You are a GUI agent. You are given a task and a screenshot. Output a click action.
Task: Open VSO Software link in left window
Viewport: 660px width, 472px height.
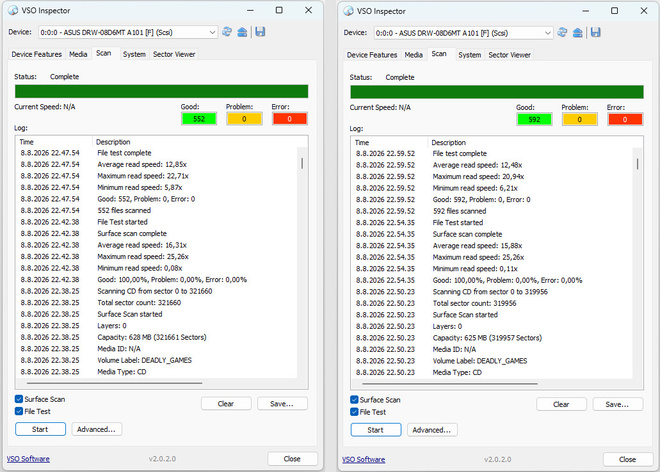click(28, 459)
